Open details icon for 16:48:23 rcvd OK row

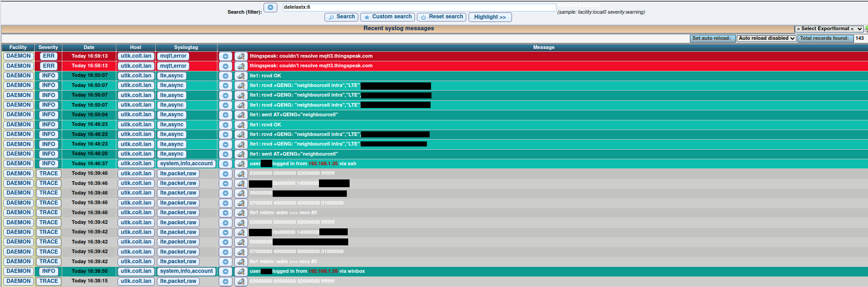[241, 125]
